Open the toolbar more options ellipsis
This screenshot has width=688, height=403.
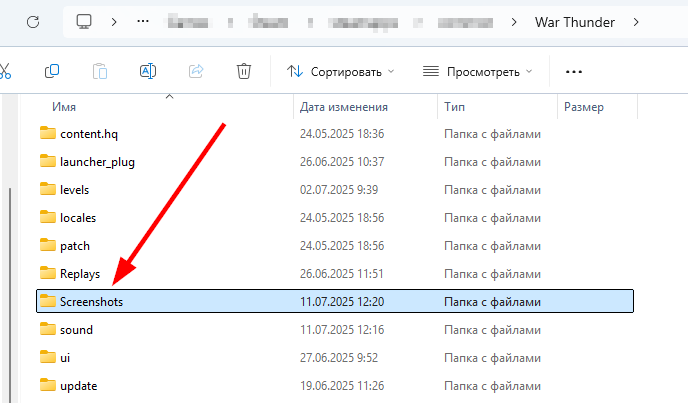tap(574, 72)
